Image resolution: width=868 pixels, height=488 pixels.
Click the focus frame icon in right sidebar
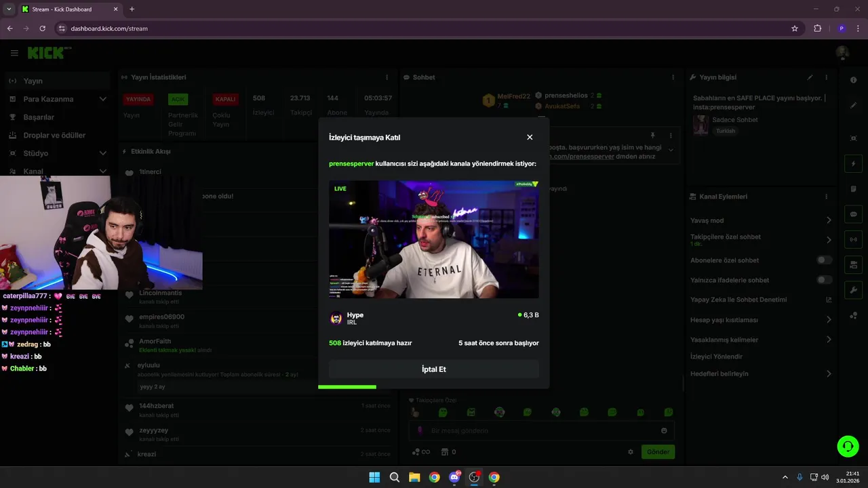click(853, 138)
